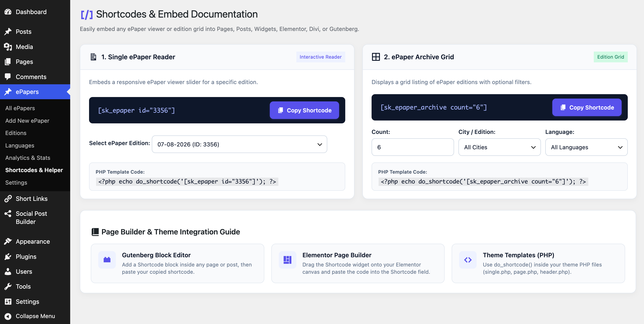Click the Gutenberg Block Editor block icon
644x324 pixels.
click(107, 260)
